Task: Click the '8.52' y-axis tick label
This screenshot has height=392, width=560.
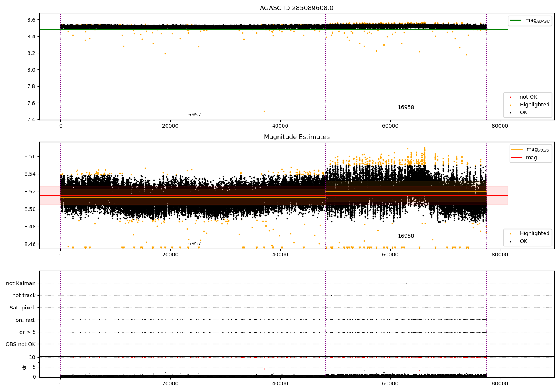Action: tap(29, 192)
